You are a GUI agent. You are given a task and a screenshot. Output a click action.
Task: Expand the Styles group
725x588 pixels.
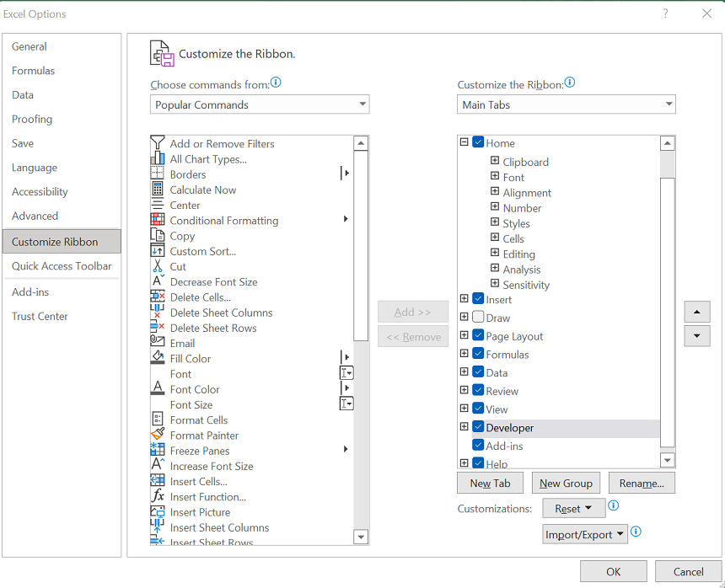(x=495, y=222)
